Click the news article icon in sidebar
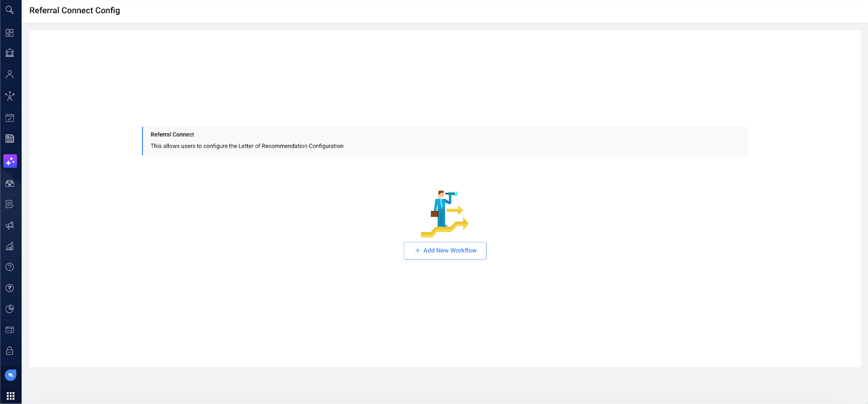868x404 pixels. pos(10,139)
